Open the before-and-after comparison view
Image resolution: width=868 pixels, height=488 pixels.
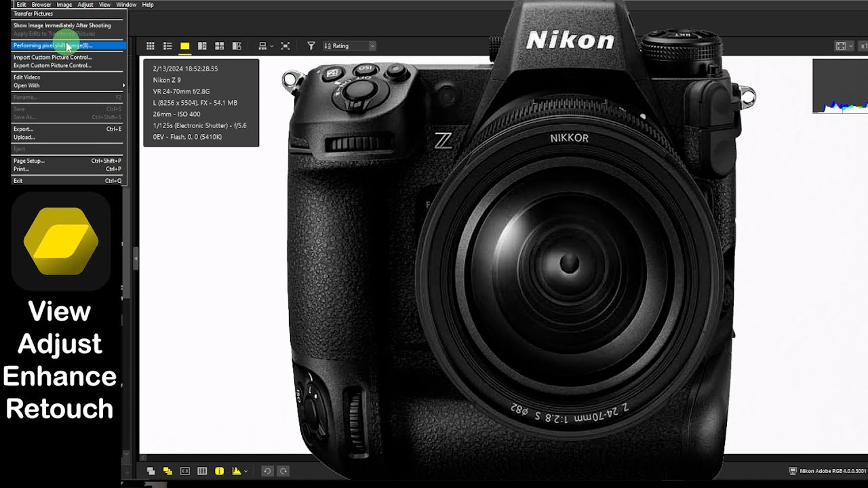tap(237, 46)
